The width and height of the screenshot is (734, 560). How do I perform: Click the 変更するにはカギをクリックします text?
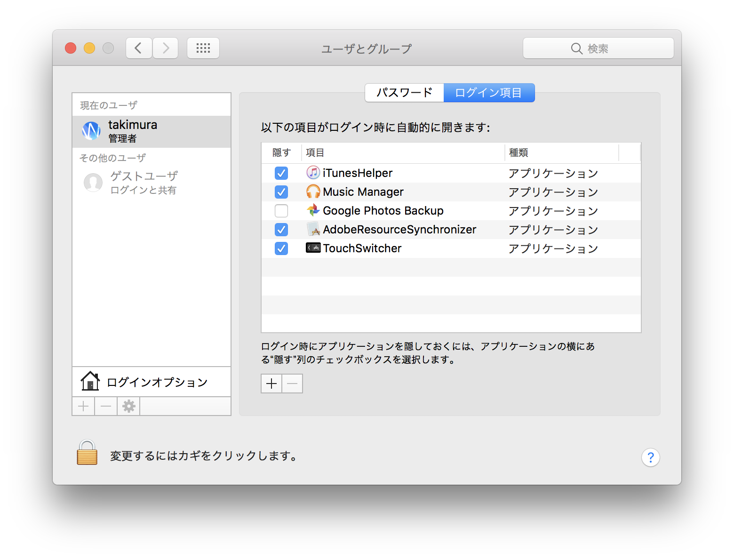point(203,456)
